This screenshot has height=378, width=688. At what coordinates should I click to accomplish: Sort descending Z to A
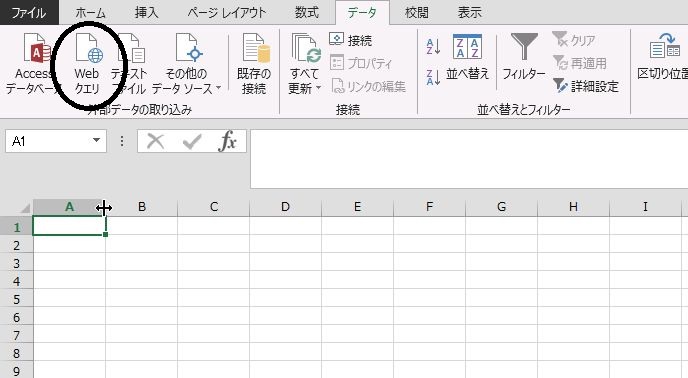click(x=433, y=77)
